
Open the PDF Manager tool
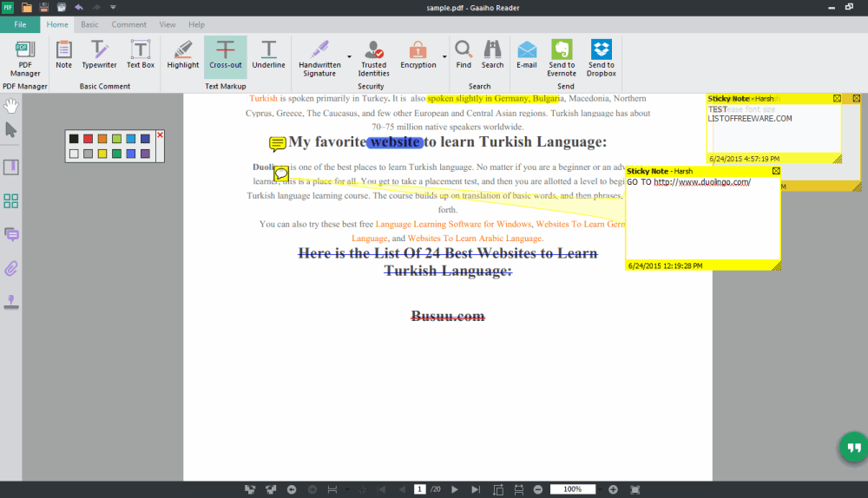[x=25, y=58]
